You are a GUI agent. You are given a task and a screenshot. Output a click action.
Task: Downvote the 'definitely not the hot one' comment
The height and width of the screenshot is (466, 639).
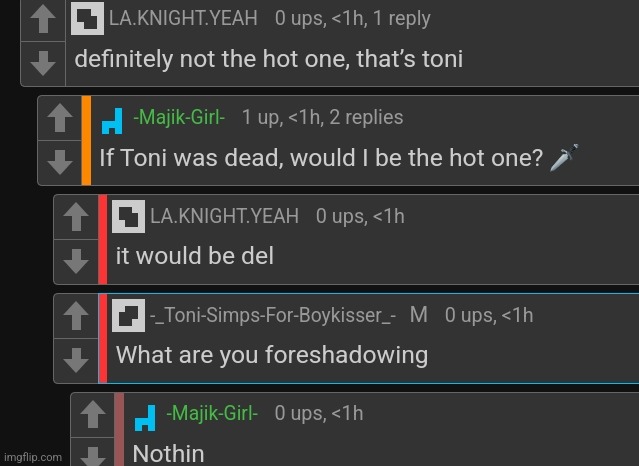[43, 63]
